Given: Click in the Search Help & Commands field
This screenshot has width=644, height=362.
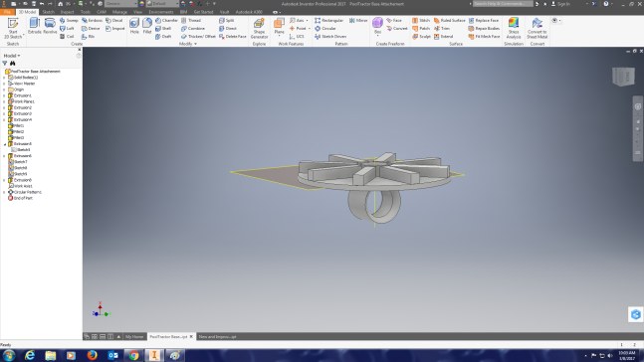Looking at the screenshot, I should 503,4.
